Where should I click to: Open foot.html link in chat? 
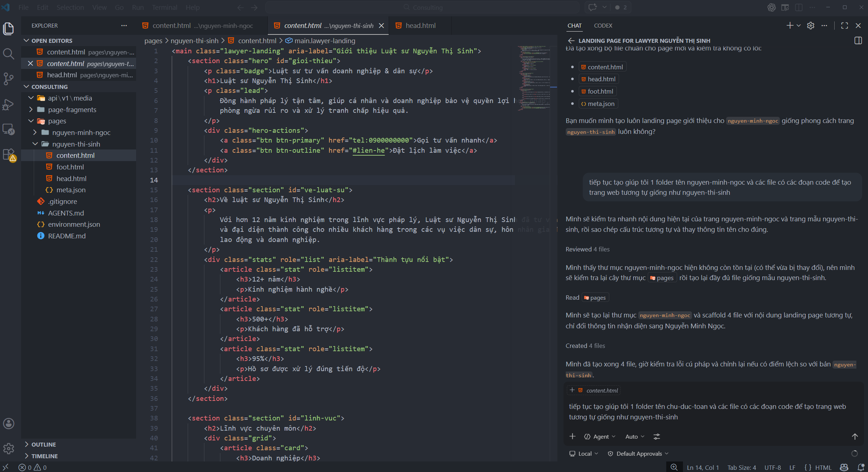click(600, 91)
